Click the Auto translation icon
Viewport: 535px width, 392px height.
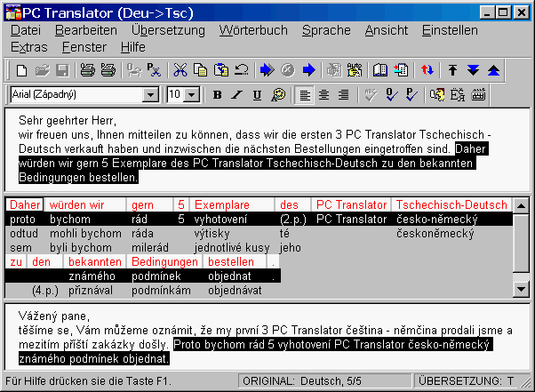355,70
